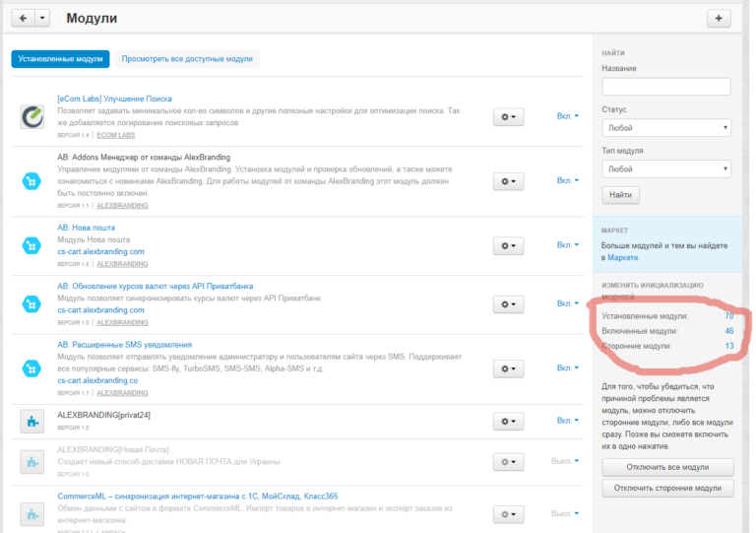Image resolution: width=756 pixels, height=533 pixels.
Task: Click AB: Privatbank currency update module icon
Action: [31, 304]
